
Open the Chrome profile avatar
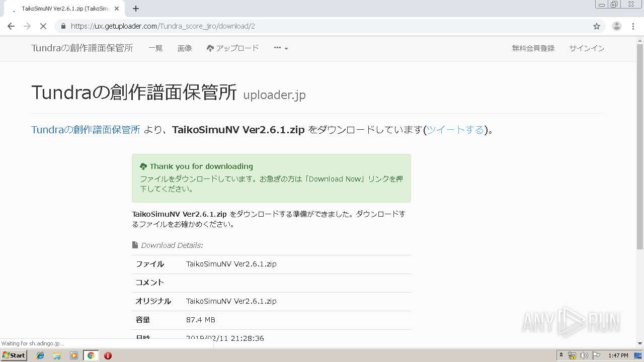616,26
